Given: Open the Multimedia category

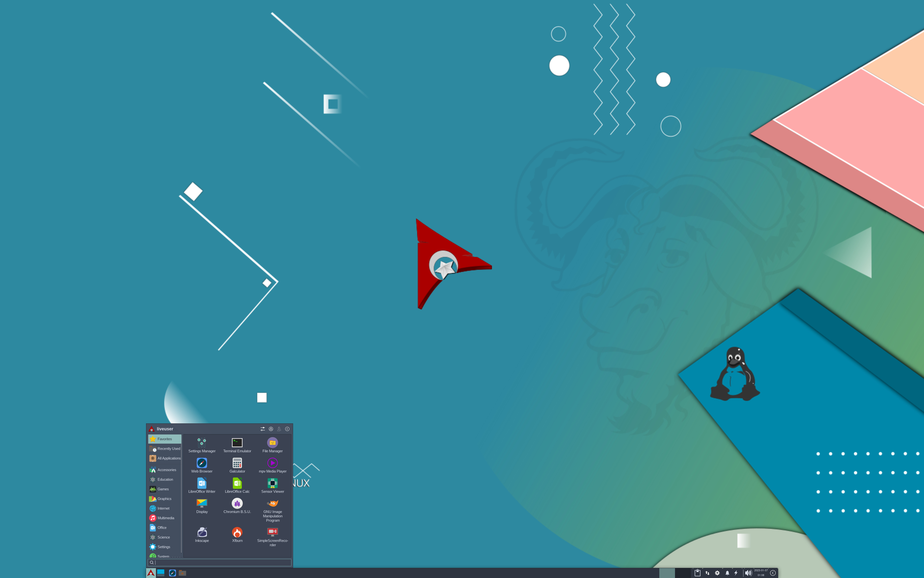Looking at the screenshot, I should [x=165, y=518].
